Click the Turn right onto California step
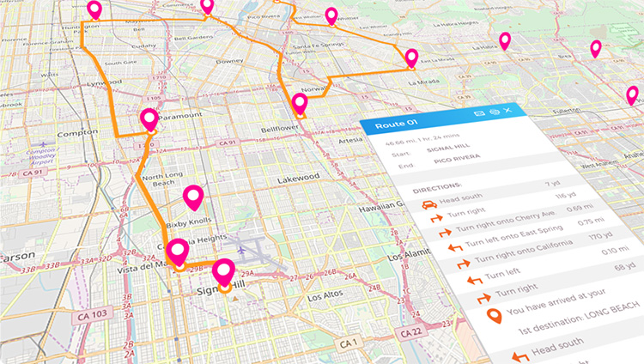 (524, 252)
